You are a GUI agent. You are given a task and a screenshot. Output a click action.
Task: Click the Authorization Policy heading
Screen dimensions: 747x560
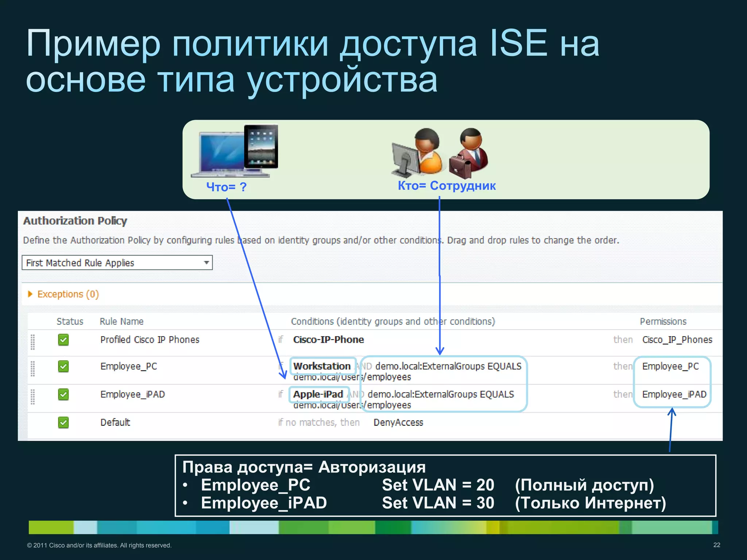(75, 221)
